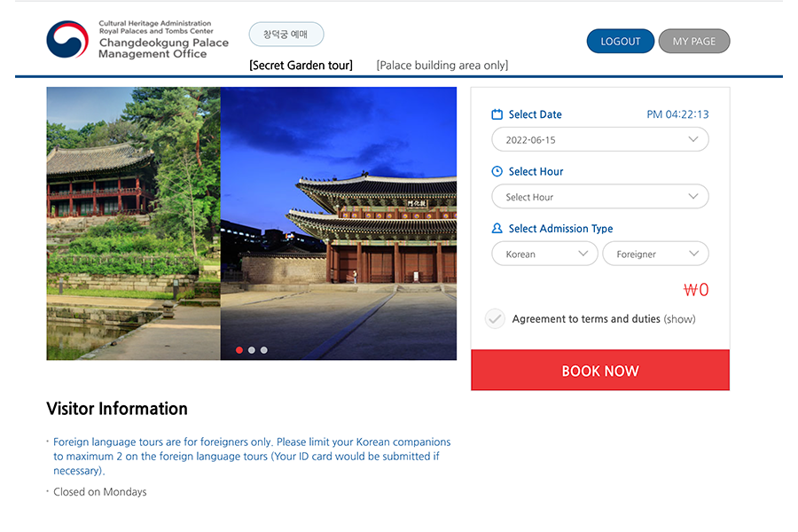Jump to the third carousel slide dot
798x532 pixels.
point(263,350)
